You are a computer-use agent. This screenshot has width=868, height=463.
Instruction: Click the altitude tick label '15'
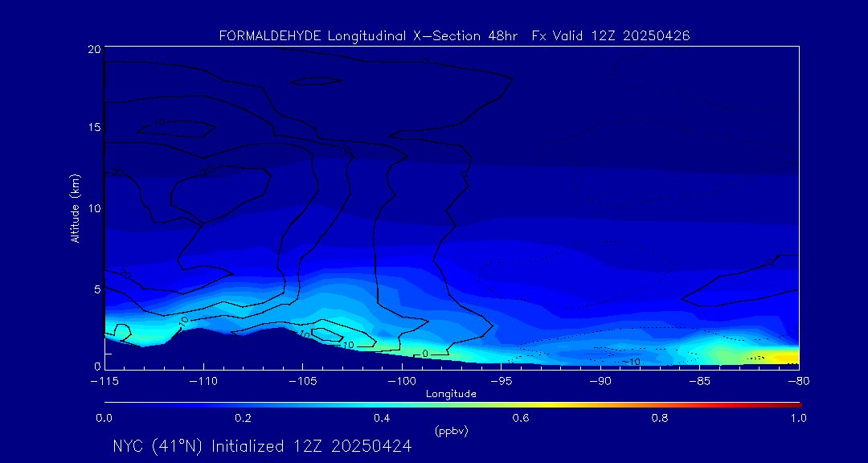(94, 127)
